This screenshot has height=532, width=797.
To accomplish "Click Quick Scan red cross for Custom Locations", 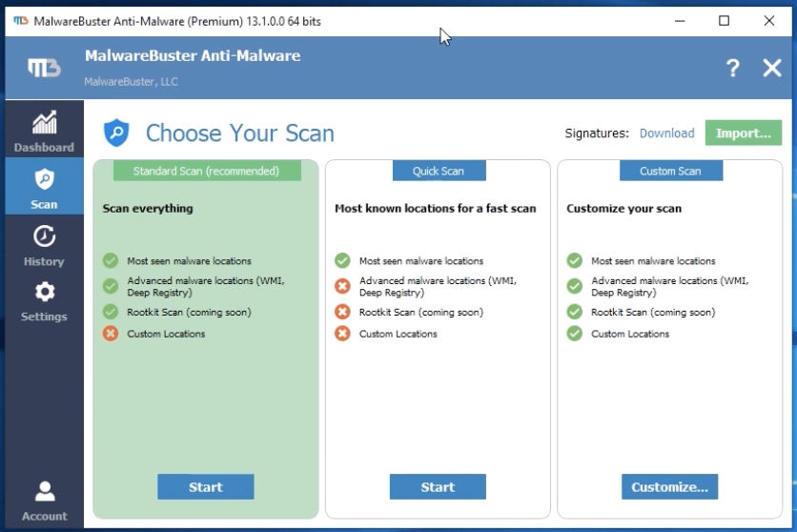I will point(342,334).
